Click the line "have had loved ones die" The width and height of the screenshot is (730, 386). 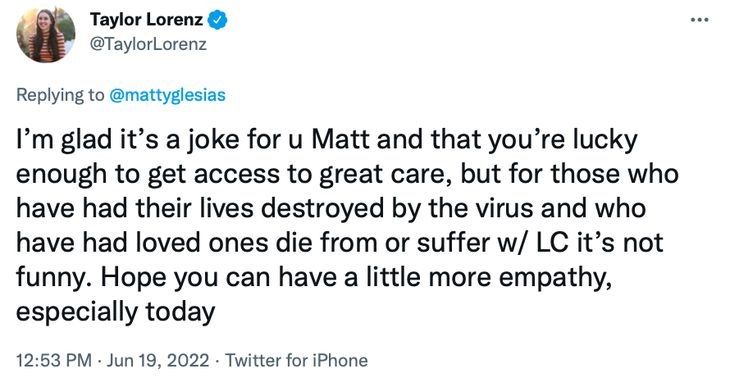(x=340, y=243)
